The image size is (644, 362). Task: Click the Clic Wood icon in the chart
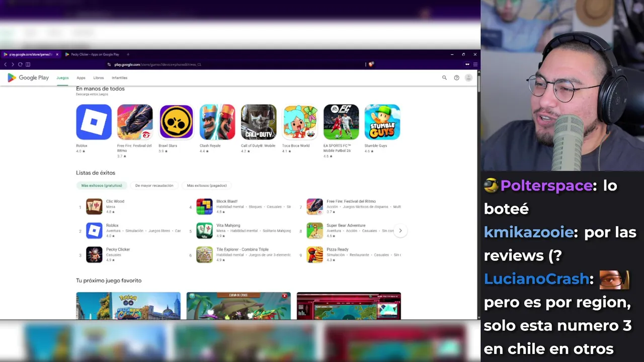click(x=94, y=207)
